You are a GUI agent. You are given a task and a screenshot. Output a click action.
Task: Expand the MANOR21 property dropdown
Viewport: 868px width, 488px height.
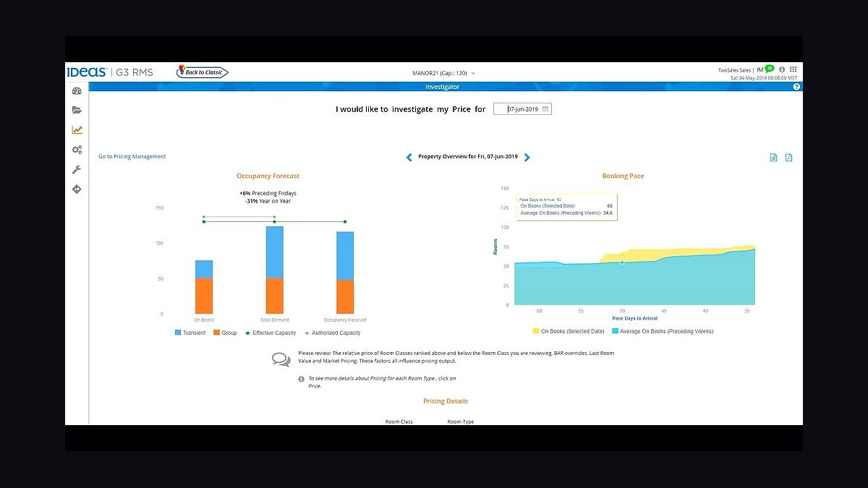(x=443, y=73)
